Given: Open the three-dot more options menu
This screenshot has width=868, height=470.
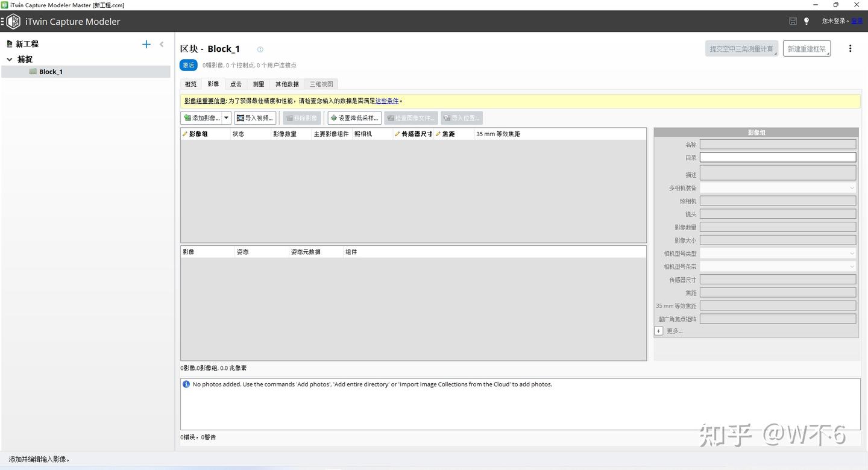Looking at the screenshot, I should click(850, 48).
